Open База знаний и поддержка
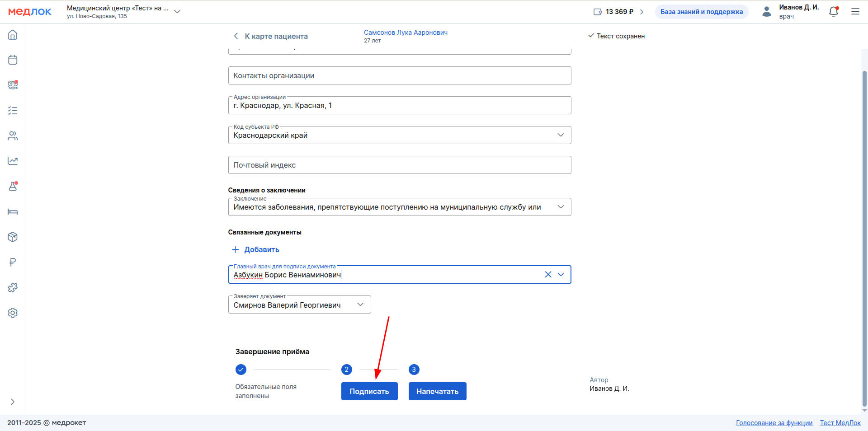The width and height of the screenshot is (868, 431). (x=701, y=12)
